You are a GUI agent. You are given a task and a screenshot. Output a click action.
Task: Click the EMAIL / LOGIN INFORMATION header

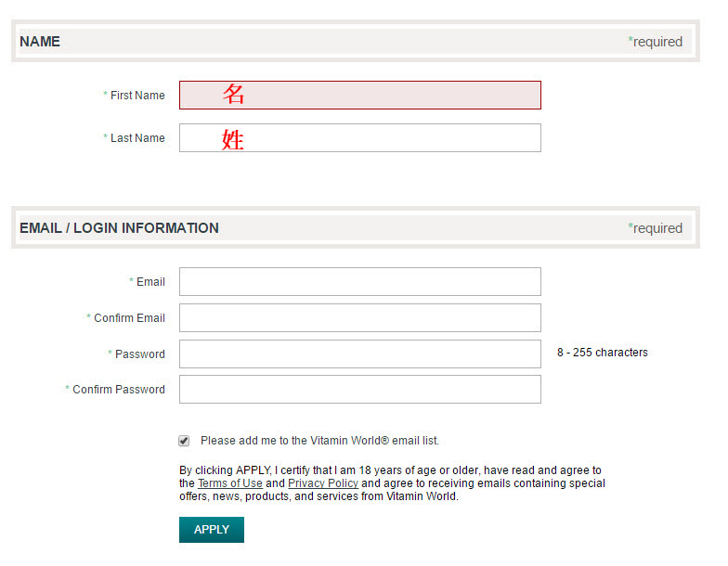pos(119,228)
